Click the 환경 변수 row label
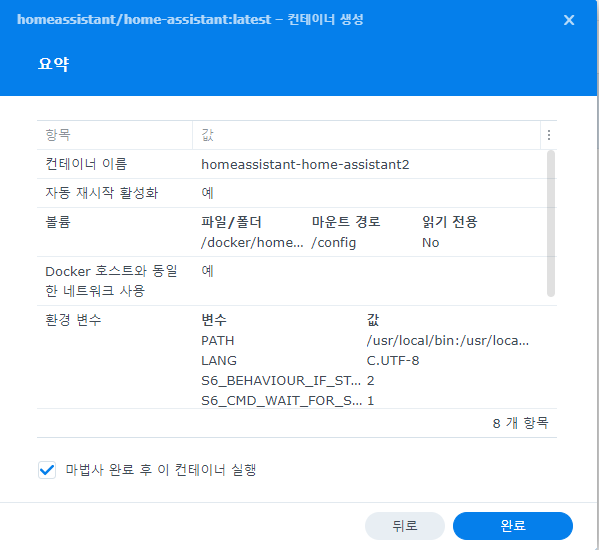Viewport: 599px width, 550px height. [x=73, y=319]
